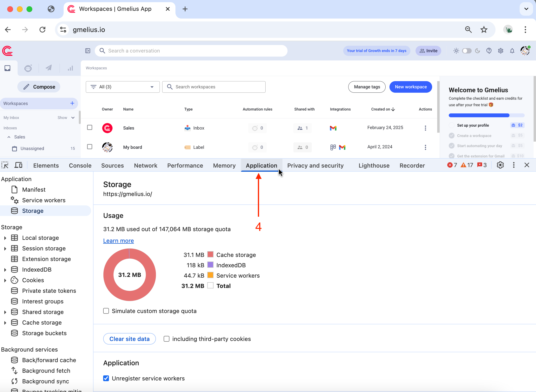Click Clear site data button
The width and height of the screenshot is (536, 392).
[x=129, y=339]
